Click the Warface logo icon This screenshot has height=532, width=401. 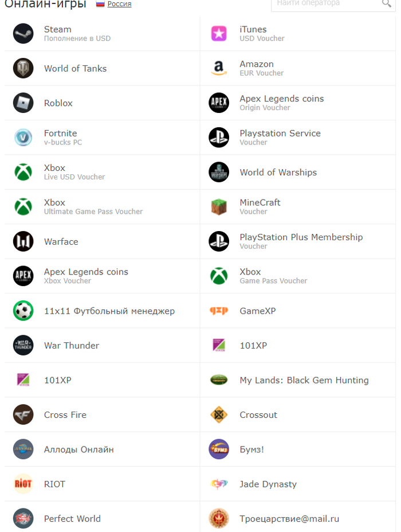tap(23, 241)
